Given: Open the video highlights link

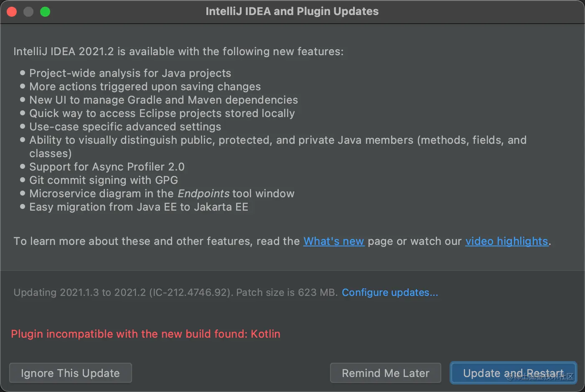Looking at the screenshot, I should (x=507, y=241).
